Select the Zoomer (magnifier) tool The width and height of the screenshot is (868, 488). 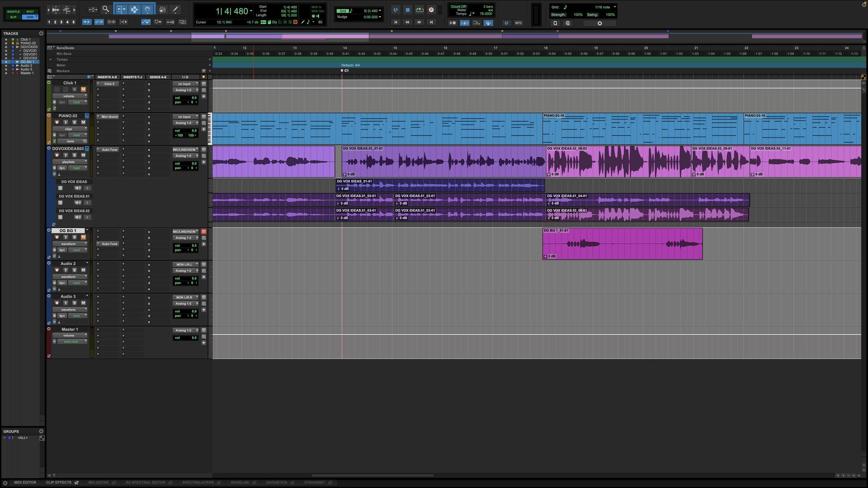(x=106, y=9)
